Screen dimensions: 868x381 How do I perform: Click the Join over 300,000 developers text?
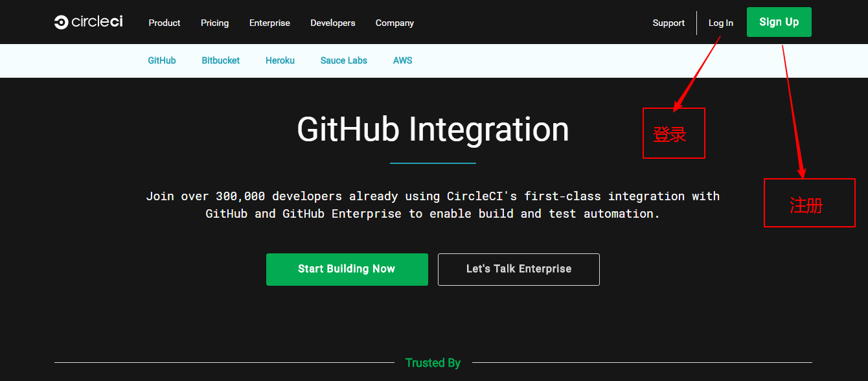(x=433, y=205)
